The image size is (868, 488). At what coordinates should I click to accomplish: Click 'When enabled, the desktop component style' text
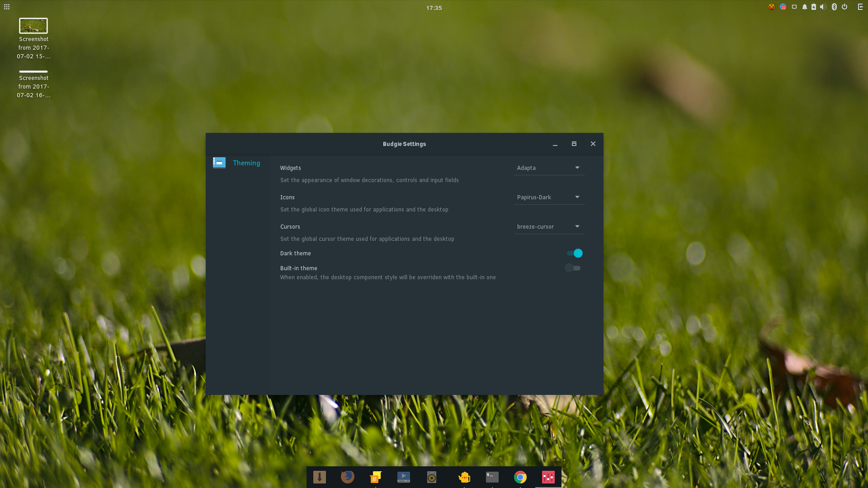[x=388, y=277]
